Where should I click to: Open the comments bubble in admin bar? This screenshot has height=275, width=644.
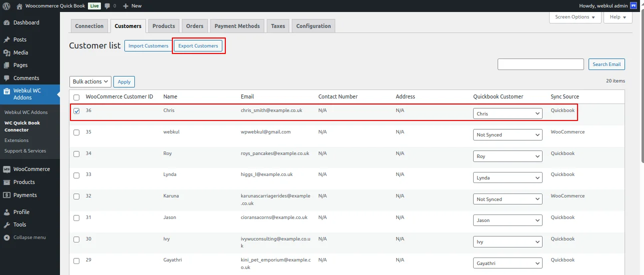pyautogui.click(x=107, y=6)
